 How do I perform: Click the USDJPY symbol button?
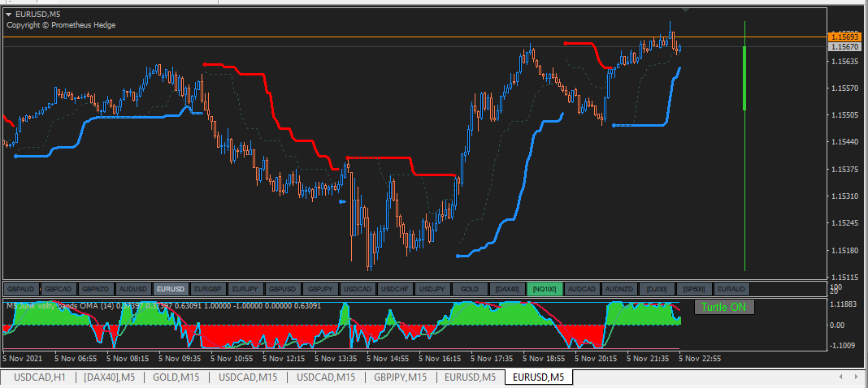[432, 289]
